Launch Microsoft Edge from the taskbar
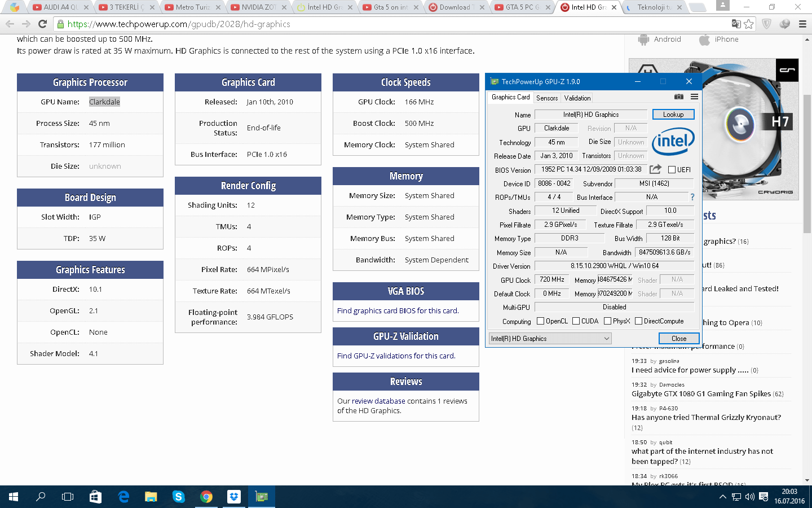 click(x=123, y=497)
